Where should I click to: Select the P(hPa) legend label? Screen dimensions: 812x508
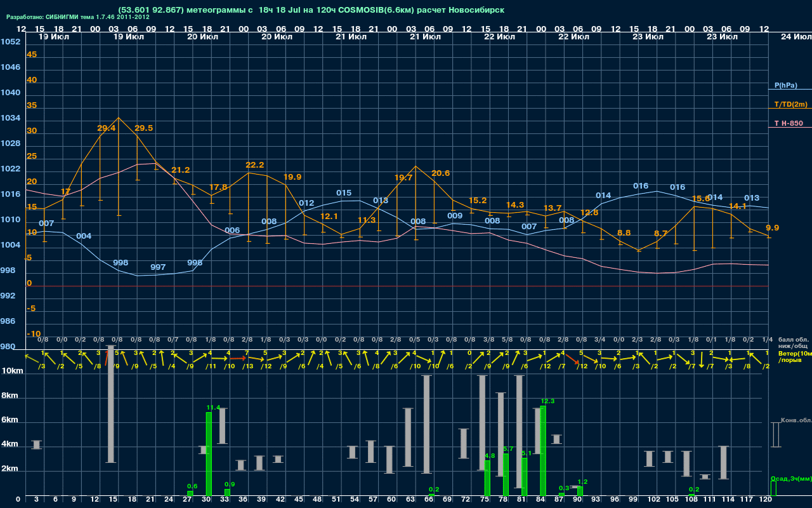786,85
